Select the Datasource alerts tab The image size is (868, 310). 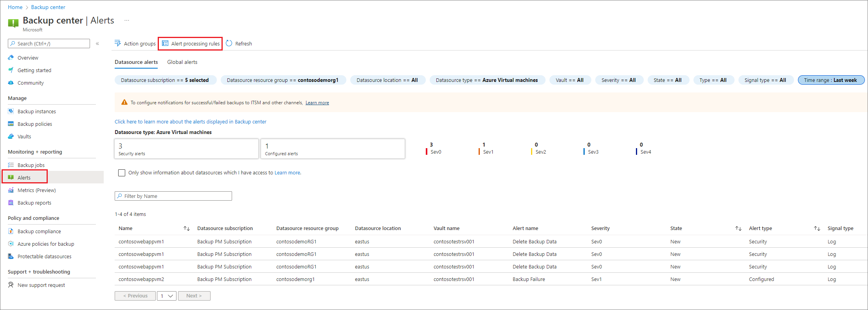pyautogui.click(x=136, y=62)
